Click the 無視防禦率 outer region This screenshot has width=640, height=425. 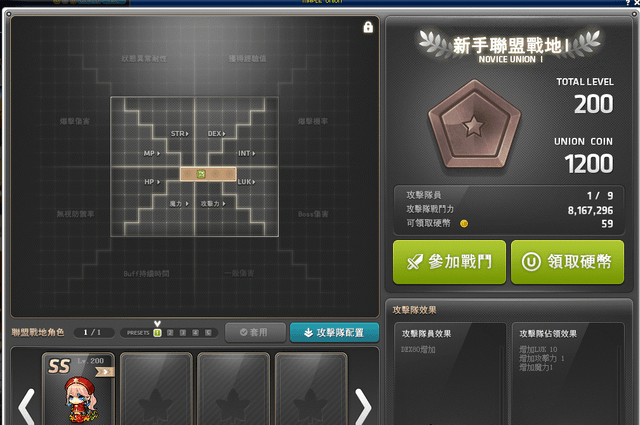[x=76, y=214]
